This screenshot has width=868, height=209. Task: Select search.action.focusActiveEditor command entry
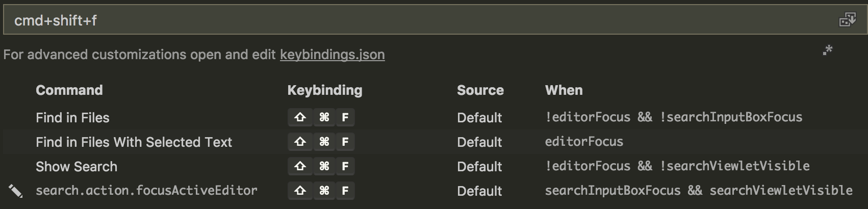point(146,191)
